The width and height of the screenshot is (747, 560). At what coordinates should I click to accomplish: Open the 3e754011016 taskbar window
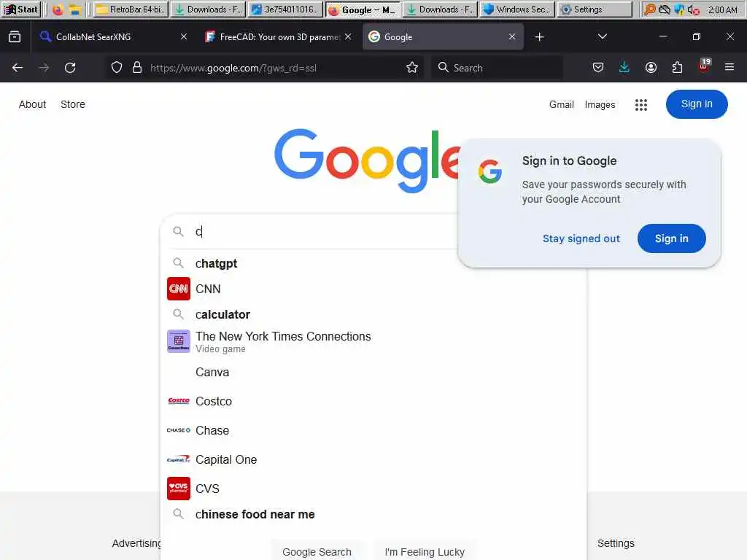point(285,9)
